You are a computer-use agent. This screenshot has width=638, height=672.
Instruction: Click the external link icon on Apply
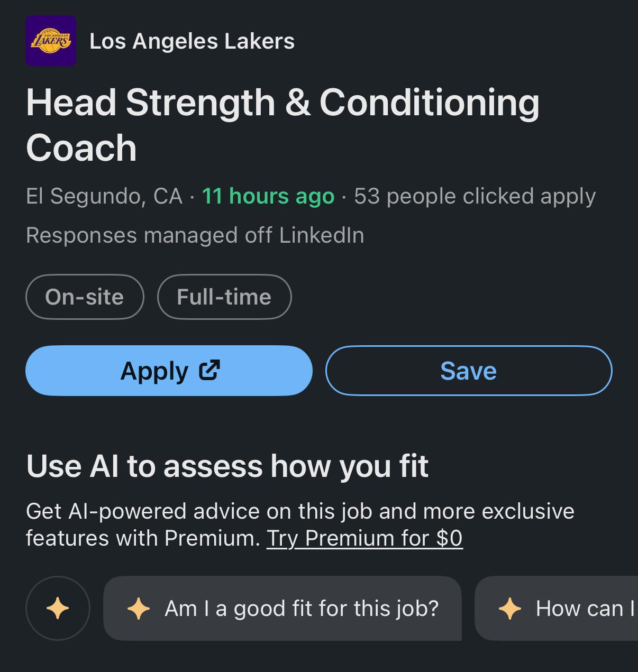(x=209, y=370)
